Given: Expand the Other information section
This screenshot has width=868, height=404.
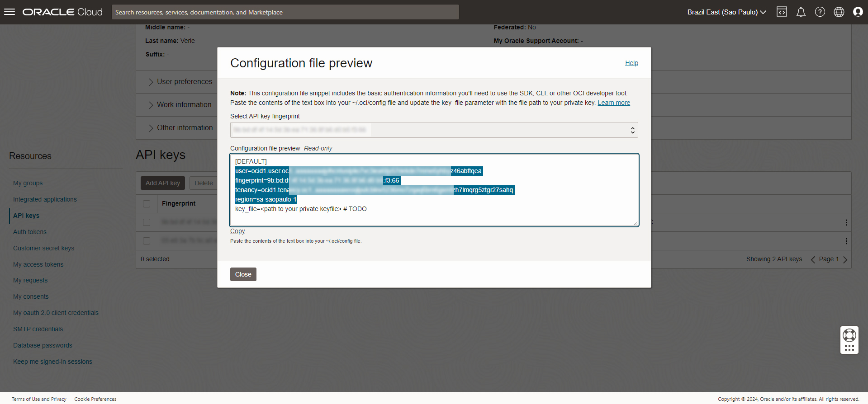Looking at the screenshot, I should pos(180,128).
